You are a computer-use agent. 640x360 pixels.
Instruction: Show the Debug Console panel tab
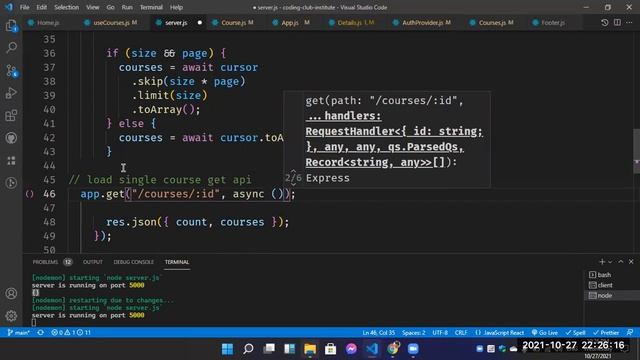pos(133,262)
